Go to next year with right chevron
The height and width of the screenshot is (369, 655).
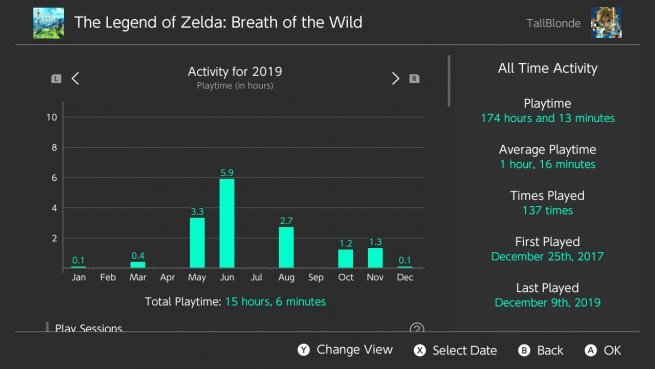(395, 79)
